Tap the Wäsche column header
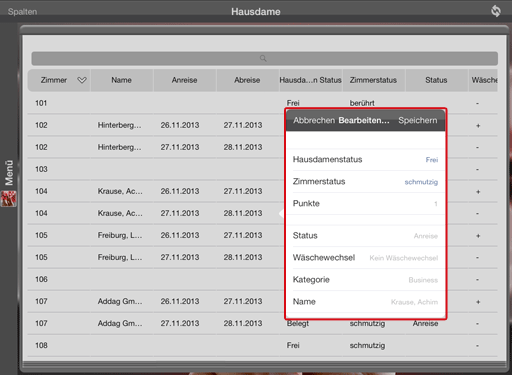 pos(483,80)
